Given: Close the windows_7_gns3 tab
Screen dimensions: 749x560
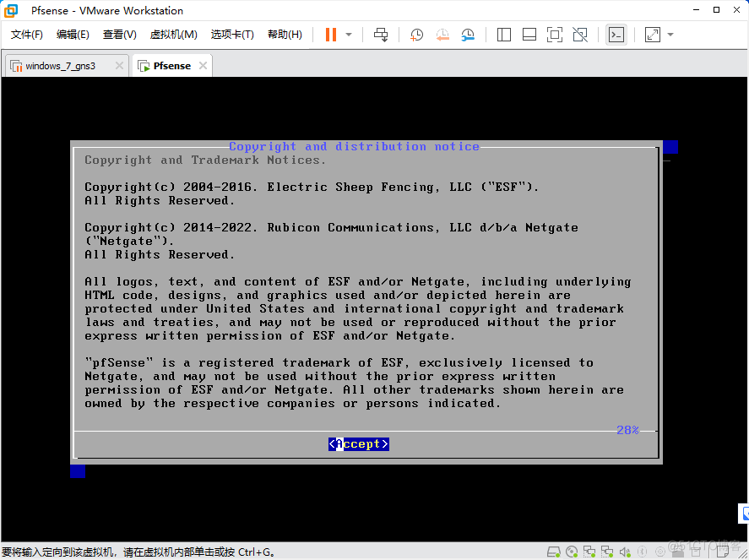Looking at the screenshot, I should coord(119,66).
